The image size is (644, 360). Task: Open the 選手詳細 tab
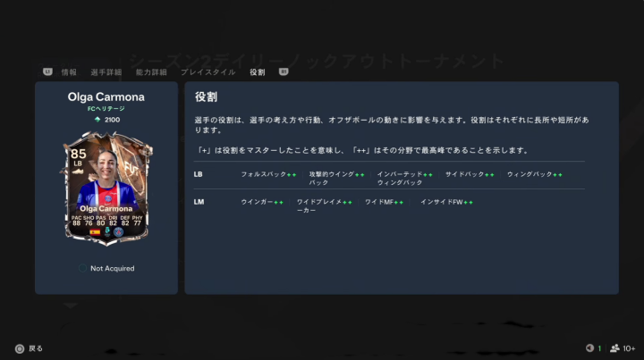click(x=106, y=72)
